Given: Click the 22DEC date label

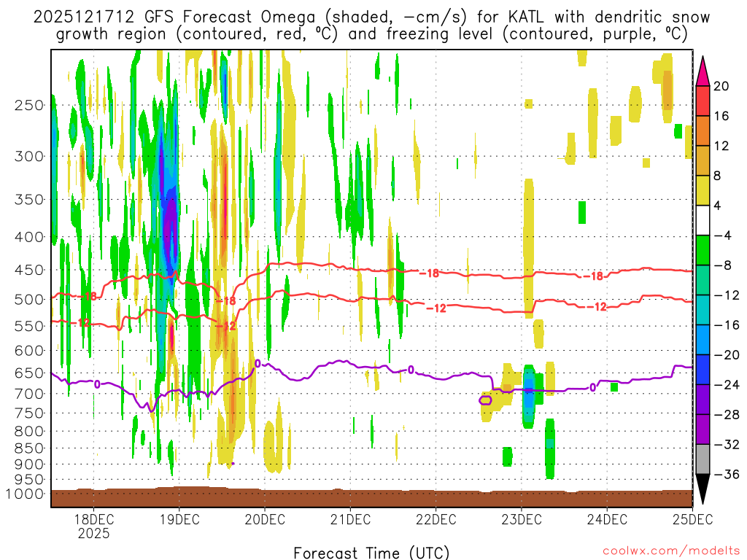Looking at the screenshot, I should pyautogui.click(x=436, y=519).
